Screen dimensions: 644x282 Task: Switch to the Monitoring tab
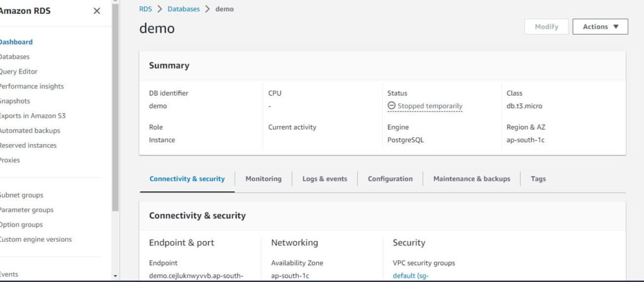pos(264,179)
